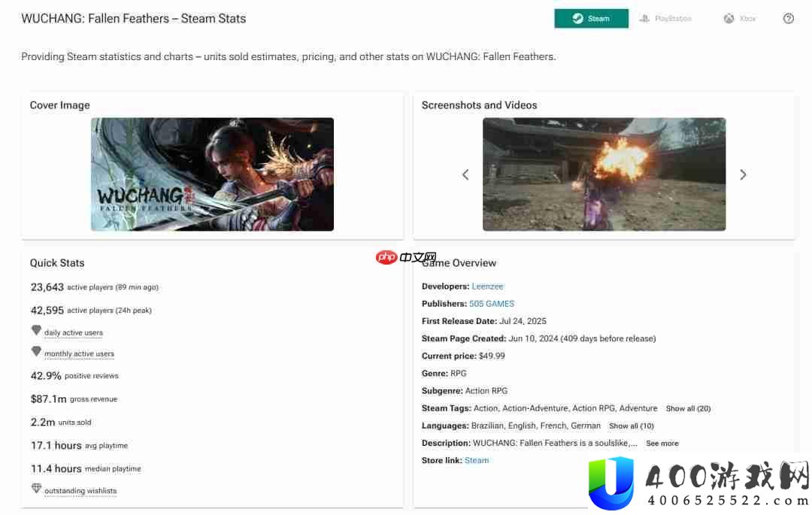Switch to the PlayStation platform tab
Image resolution: width=812 pixels, height=515 pixels.
click(665, 19)
